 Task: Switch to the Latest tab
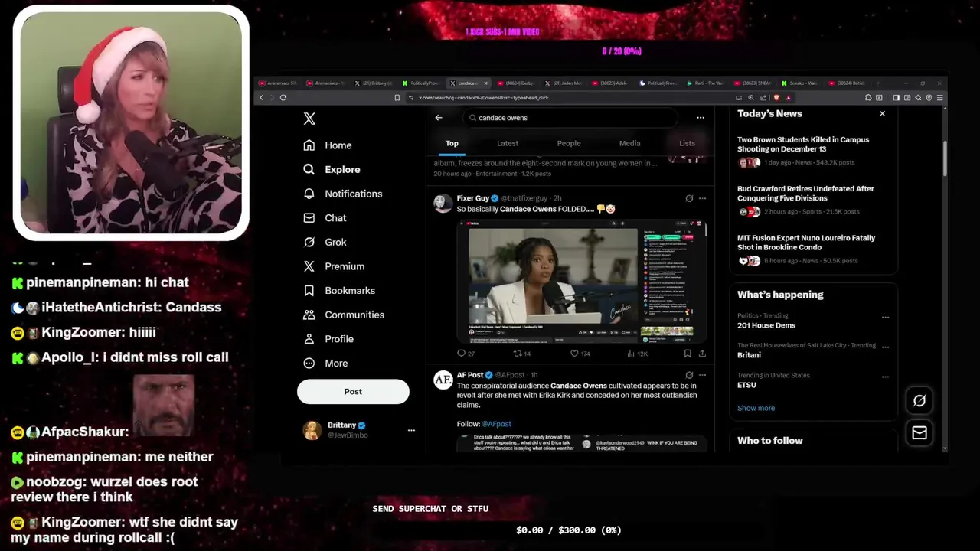click(x=508, y=143)
